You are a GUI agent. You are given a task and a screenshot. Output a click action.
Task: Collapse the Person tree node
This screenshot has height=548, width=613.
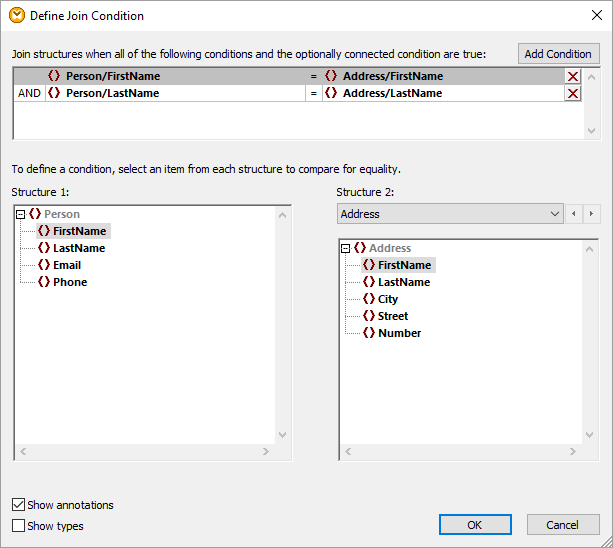pos(20,214)
